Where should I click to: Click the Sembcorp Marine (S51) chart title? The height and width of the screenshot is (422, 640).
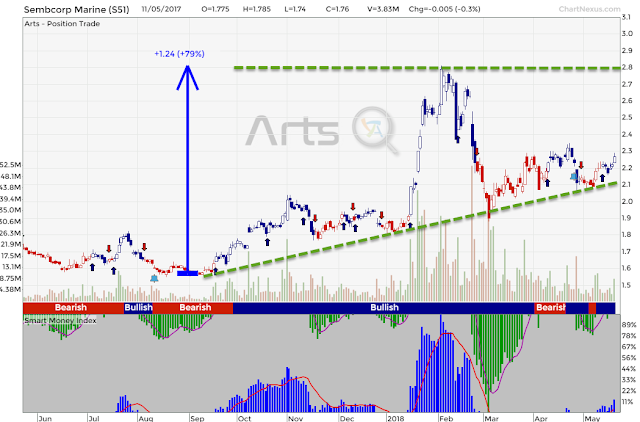click(x=76, y=9)
